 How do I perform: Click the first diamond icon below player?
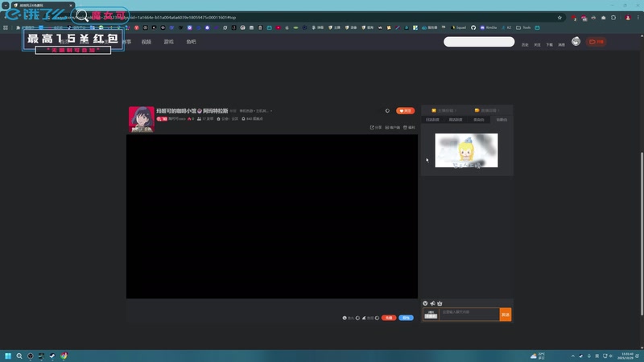click(x=357, y=318)
